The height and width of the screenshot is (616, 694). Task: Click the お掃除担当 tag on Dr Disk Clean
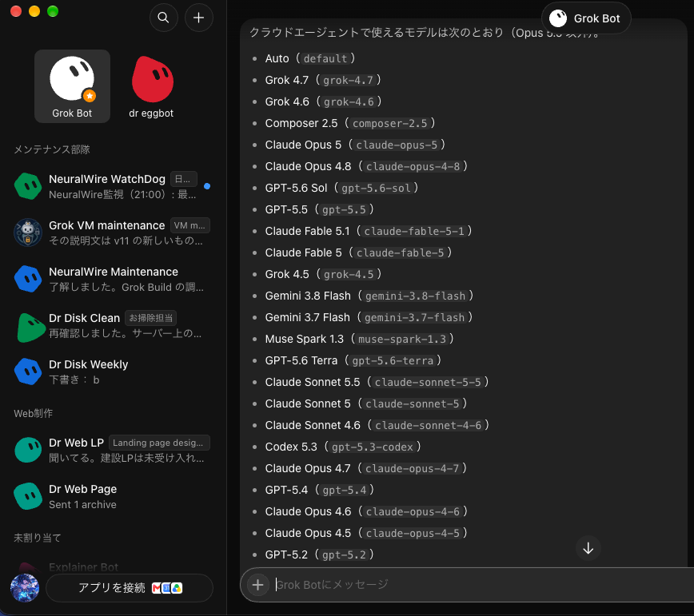tap(151, 318)
